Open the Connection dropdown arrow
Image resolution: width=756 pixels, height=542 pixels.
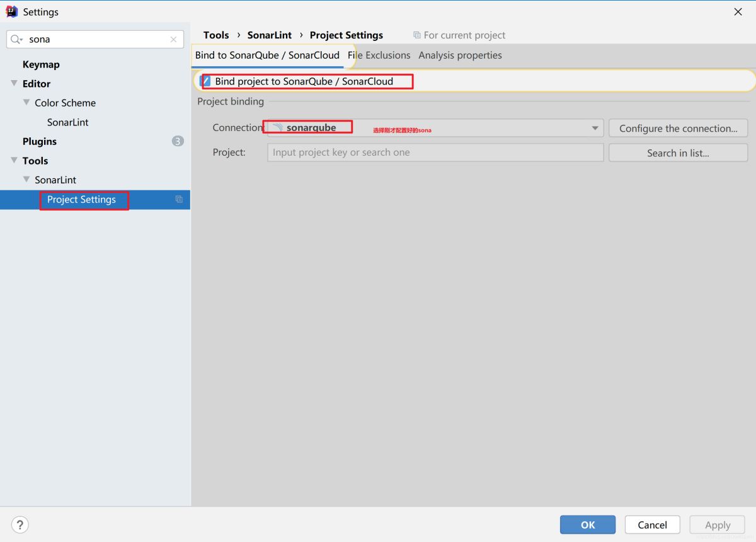[x=595, y=128]
